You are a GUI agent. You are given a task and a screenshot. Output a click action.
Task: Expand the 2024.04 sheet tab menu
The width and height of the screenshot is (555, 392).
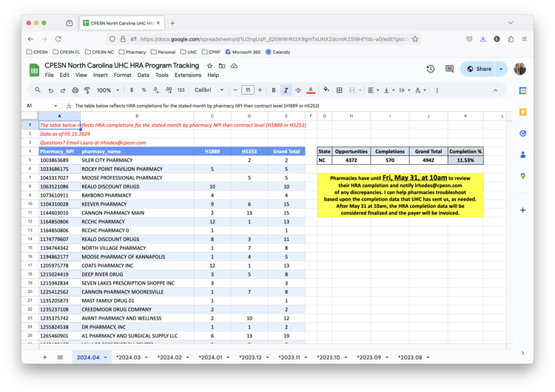pos(106,357)
